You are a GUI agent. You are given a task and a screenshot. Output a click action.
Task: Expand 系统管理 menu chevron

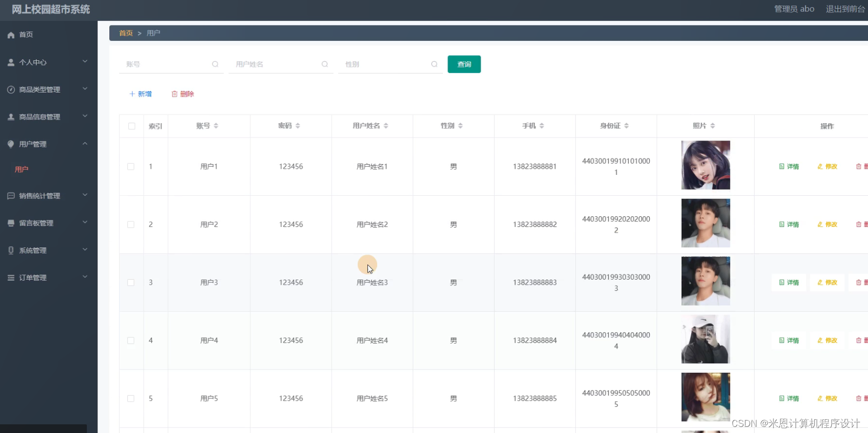click(85, 249)
